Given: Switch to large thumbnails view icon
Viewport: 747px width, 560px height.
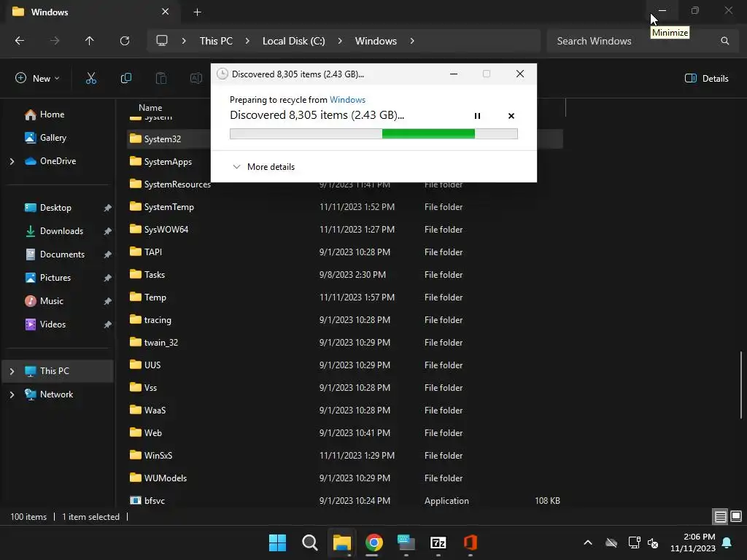Looking at the screenshot, I should tap(736, 516).
